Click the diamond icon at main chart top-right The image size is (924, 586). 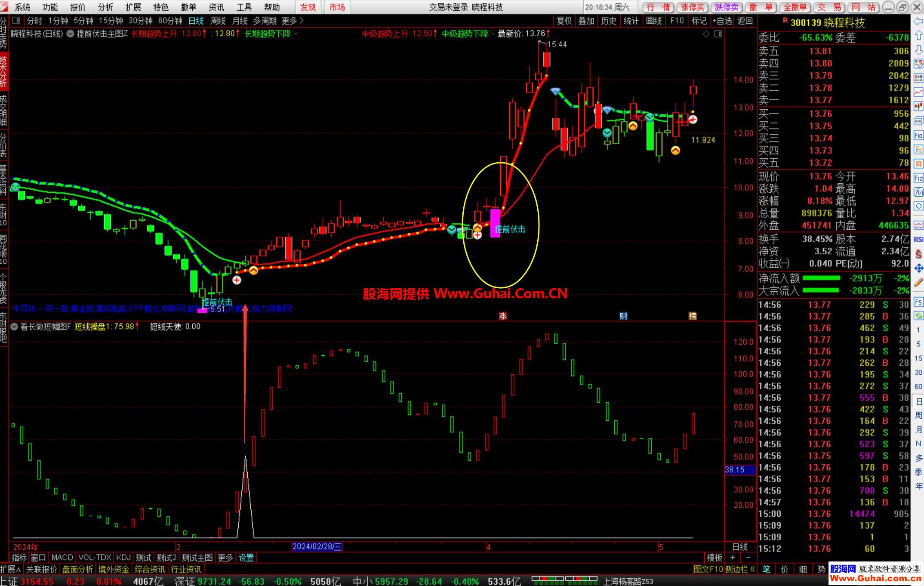point(706,34)
